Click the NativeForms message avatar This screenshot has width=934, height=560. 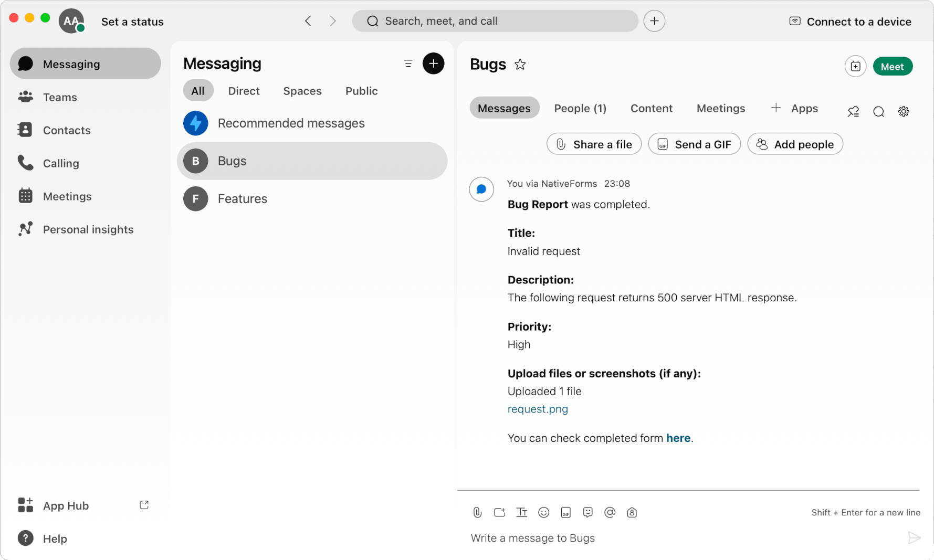[481, 189]
